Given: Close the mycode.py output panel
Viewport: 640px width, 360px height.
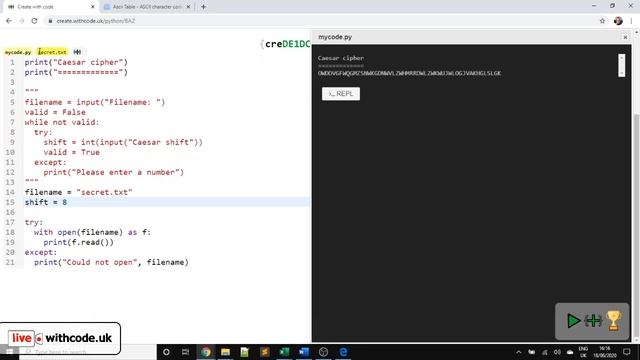Looking at the screenshot, I should coord(625,37).
